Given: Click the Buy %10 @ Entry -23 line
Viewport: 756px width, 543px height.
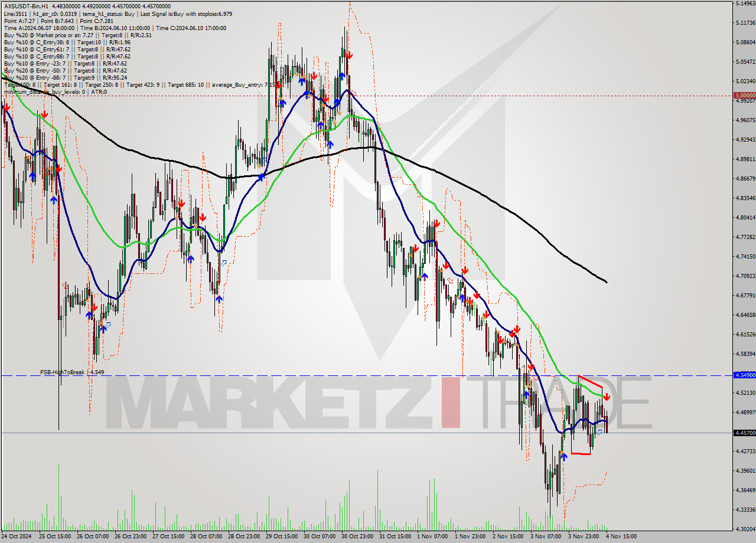Looking at the screenshot, I should click(x=65, y=64).
